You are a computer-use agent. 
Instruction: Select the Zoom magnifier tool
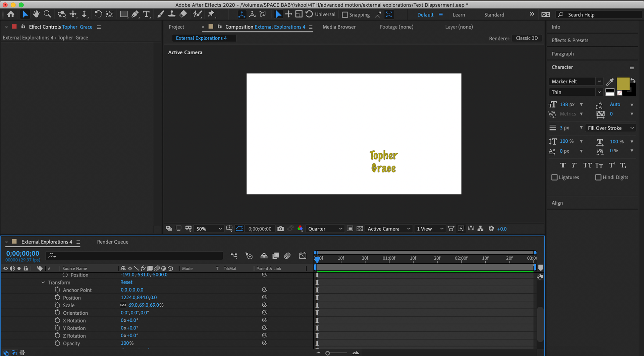48,14
